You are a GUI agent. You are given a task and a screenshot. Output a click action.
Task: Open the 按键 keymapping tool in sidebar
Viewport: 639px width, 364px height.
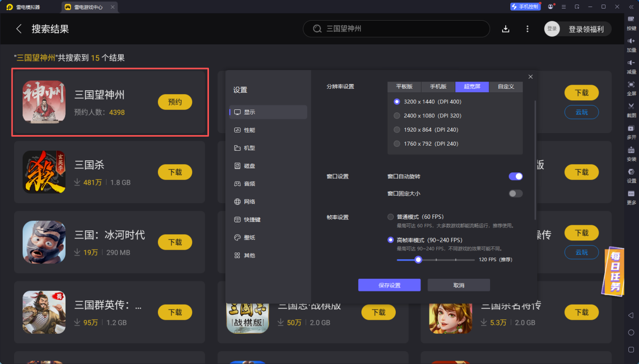point(631,23)
